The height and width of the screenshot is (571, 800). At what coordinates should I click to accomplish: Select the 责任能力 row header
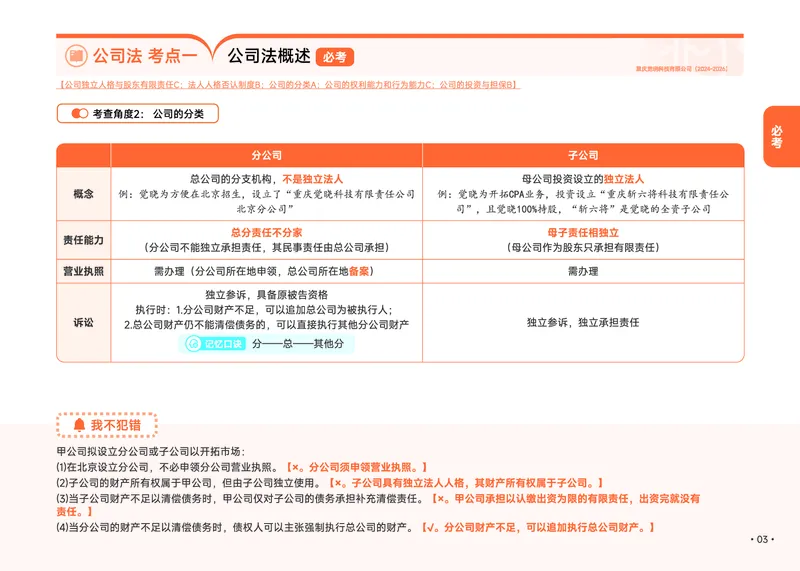click(x=84, y=240)
